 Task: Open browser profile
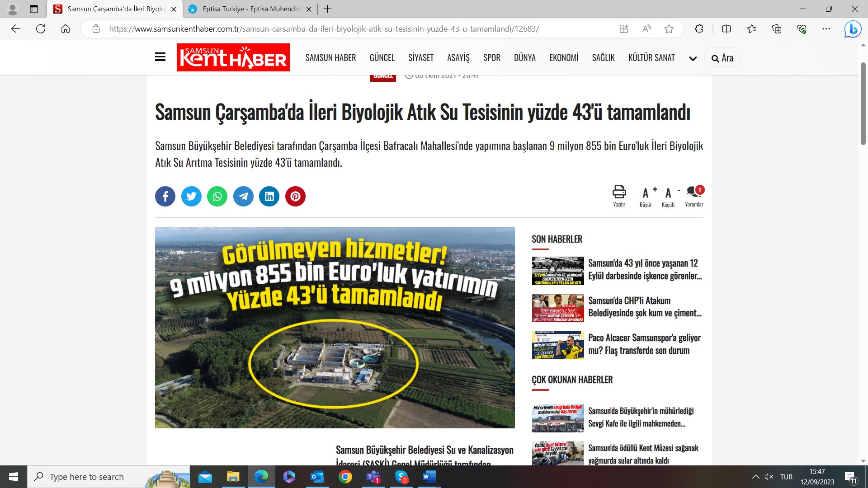pos(13,9)
